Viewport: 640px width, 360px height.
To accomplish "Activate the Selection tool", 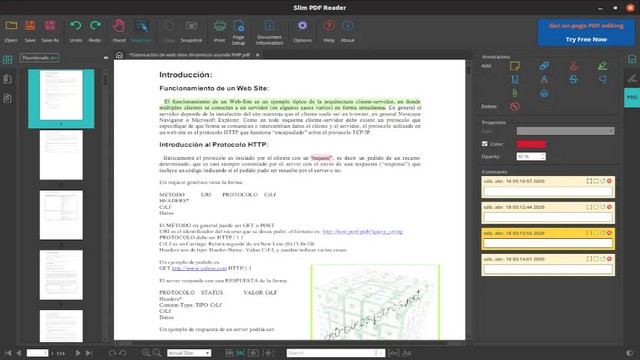I will (x=141, y=31).
